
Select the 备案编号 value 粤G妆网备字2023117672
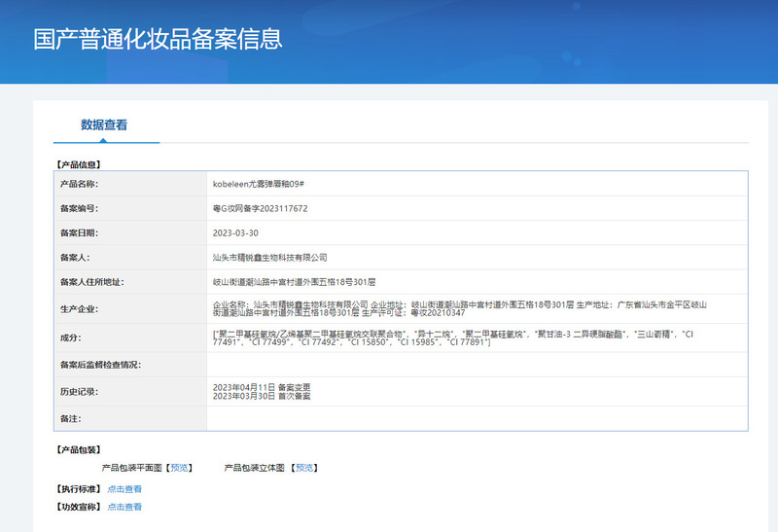click(x=260, y=208)
